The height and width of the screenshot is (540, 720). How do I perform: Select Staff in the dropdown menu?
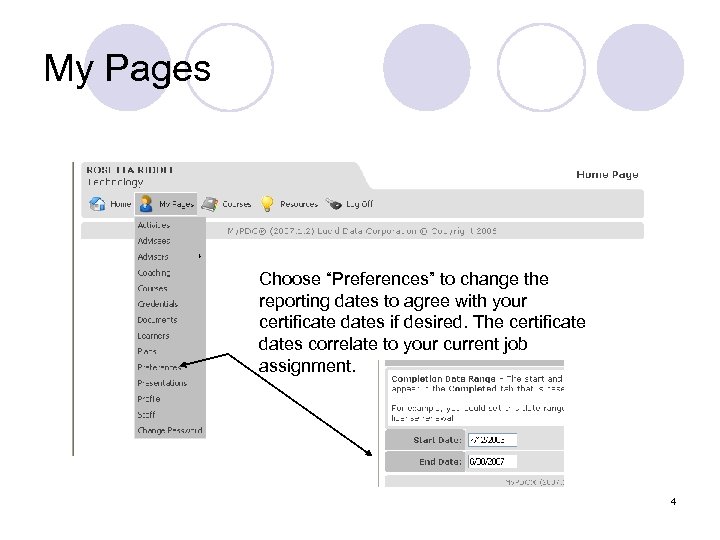pos(146,415)
